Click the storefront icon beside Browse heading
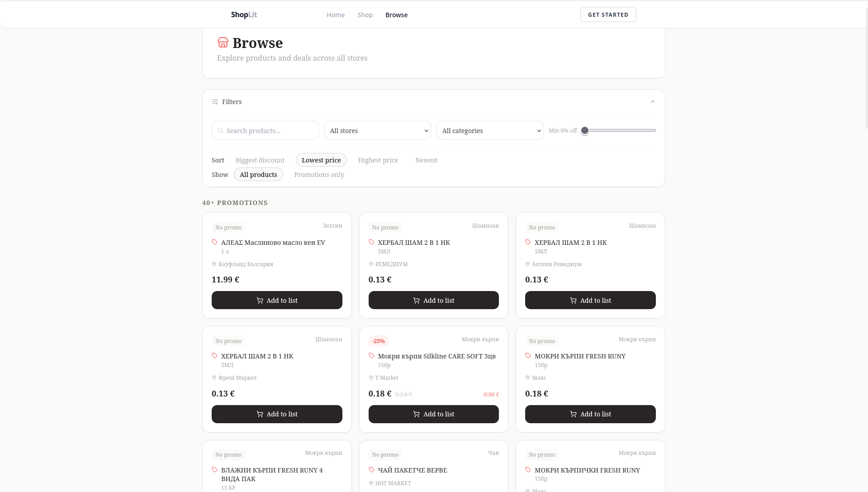The image size is (868, 492). [223, 43]
